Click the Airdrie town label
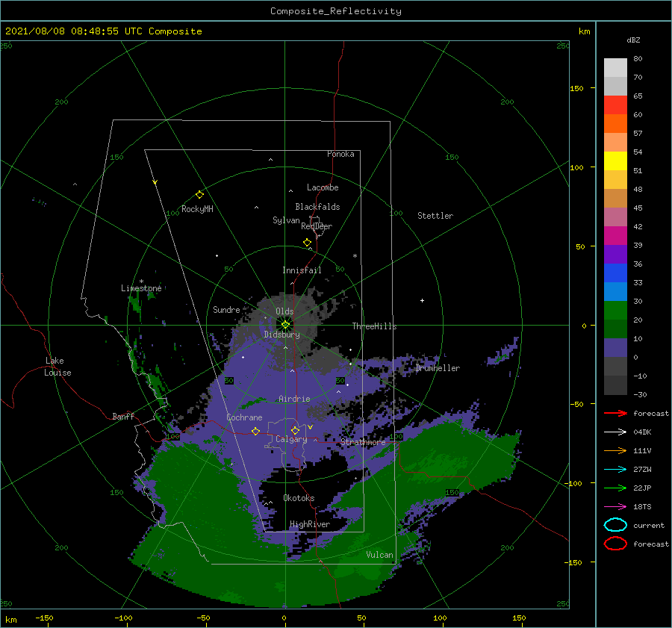This screenshot has height=628, width=672. point(294,399)
